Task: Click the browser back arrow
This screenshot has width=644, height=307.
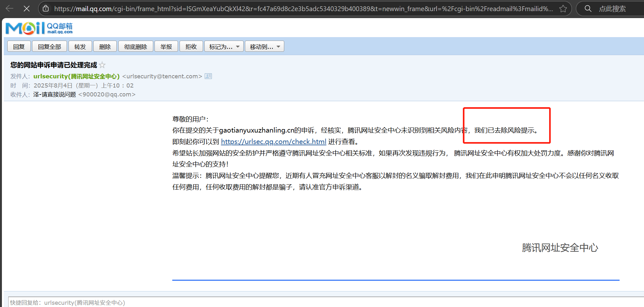Action: click(10, 9)
